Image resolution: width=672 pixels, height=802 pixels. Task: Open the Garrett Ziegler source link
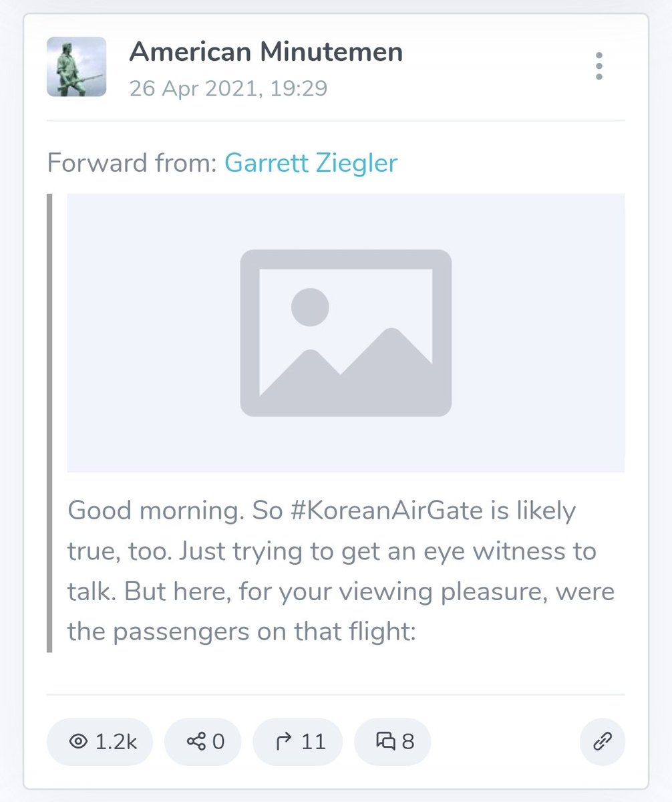[x=311, y=162]
